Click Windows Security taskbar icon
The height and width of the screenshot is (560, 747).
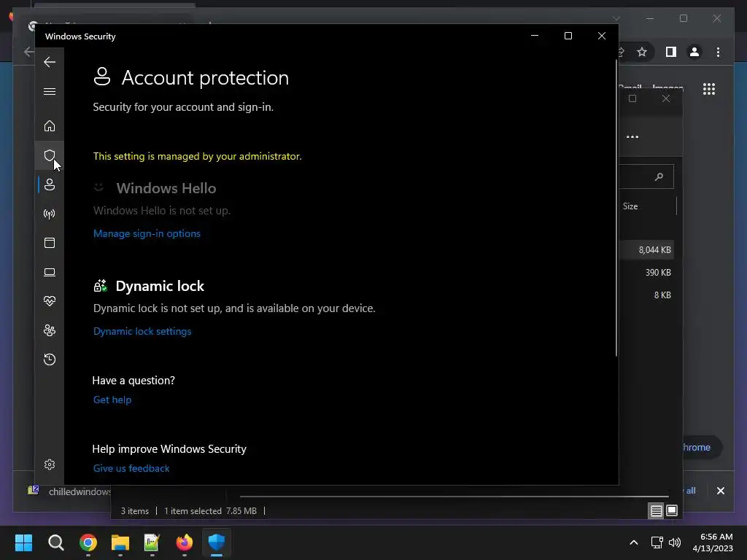217,542
